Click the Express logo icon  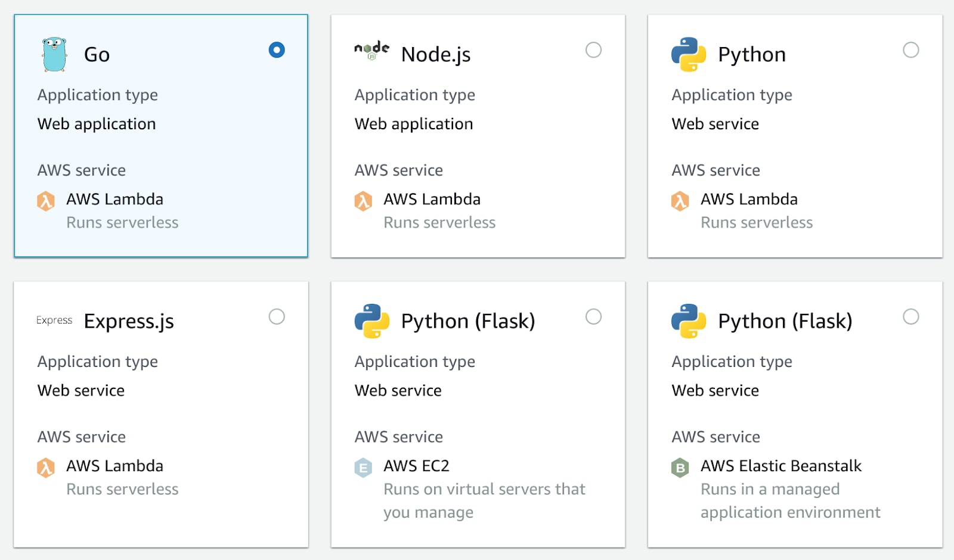click(x=54, y=321)
